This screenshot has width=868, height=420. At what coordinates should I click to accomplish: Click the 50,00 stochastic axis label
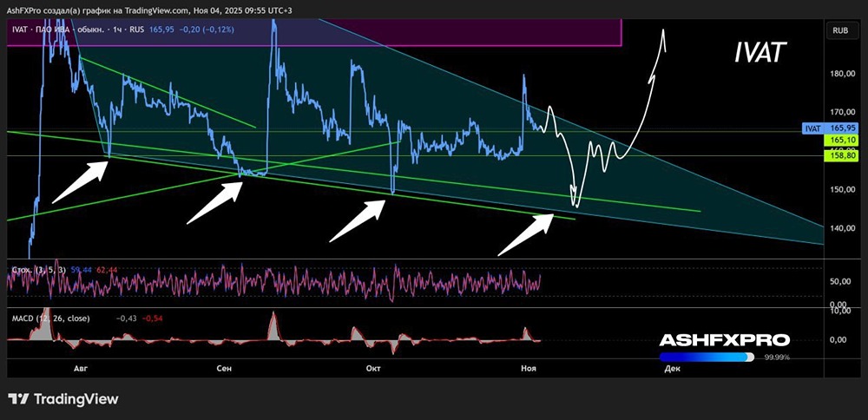841,281
